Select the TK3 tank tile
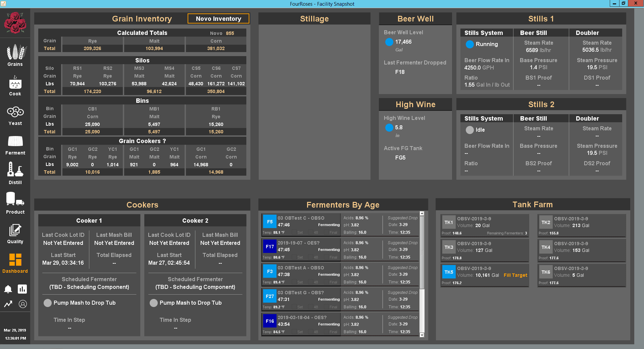The width and height of the screenshot is (644, 349). click(x=449, y=247)
